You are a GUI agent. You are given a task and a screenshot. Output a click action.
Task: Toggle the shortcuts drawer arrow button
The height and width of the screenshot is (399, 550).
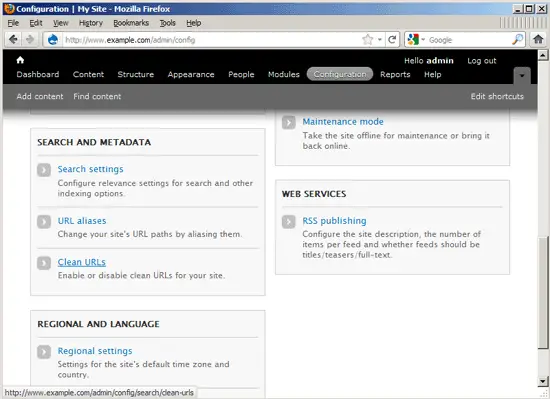point(522,75)
